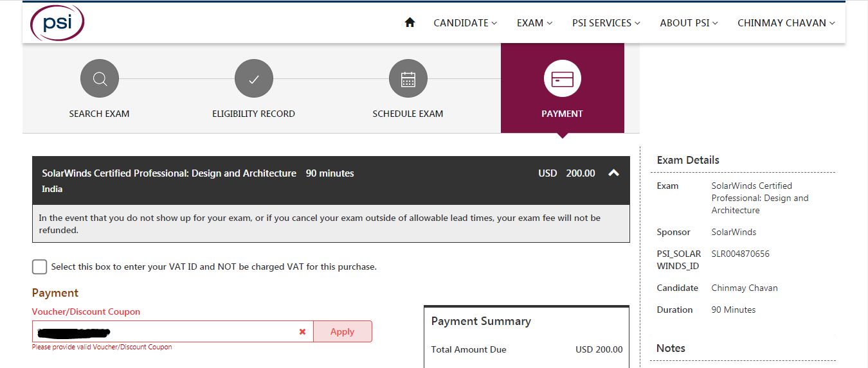Click the Eligibility Record checkmark step icon
Viewport: 868px width, 368px height.
coord(253,80)
